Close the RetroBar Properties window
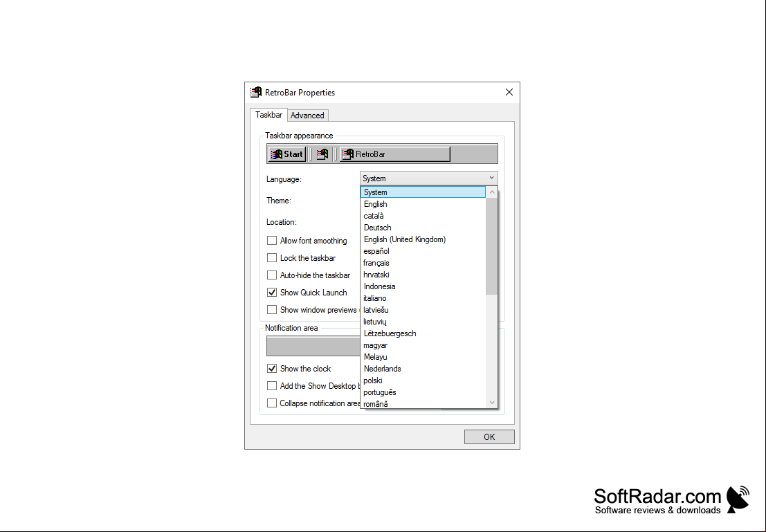 pyautogui.click(x=509, y=92)
